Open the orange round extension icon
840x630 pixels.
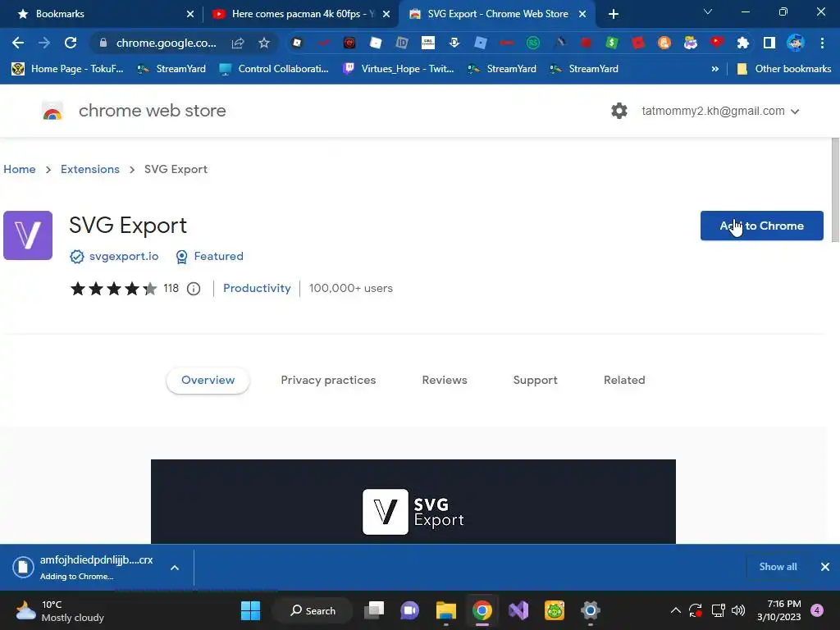pyautogui.click(x=664, y=43)
